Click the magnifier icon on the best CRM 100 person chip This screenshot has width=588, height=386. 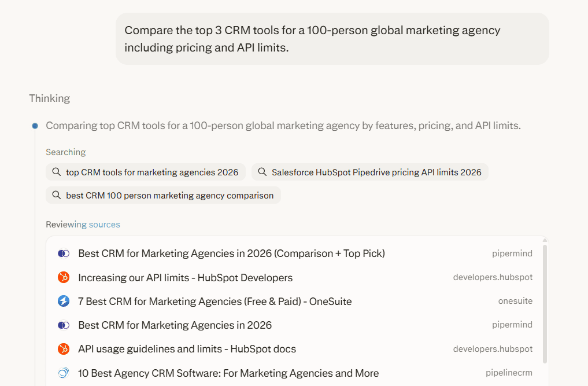(57, 196)
